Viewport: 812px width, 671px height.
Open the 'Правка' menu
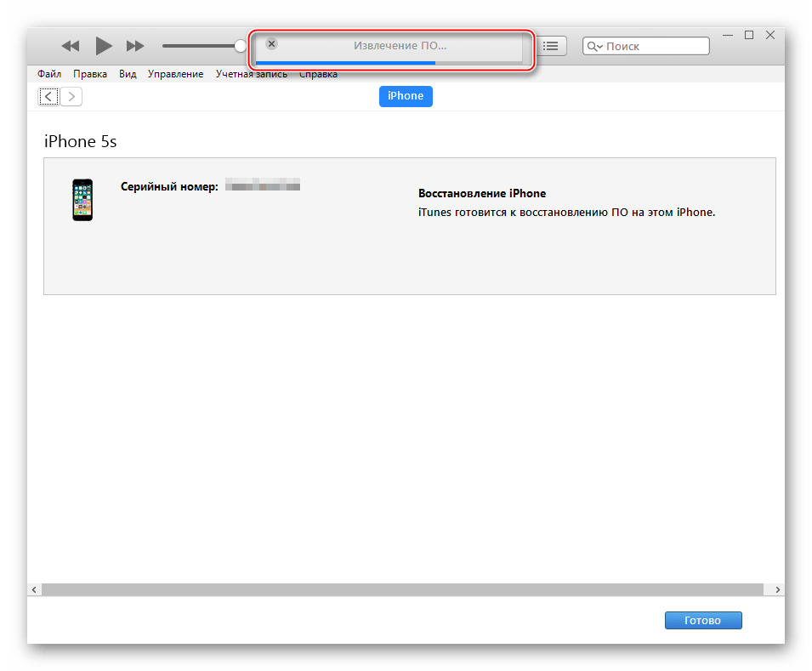click(90, 74)
